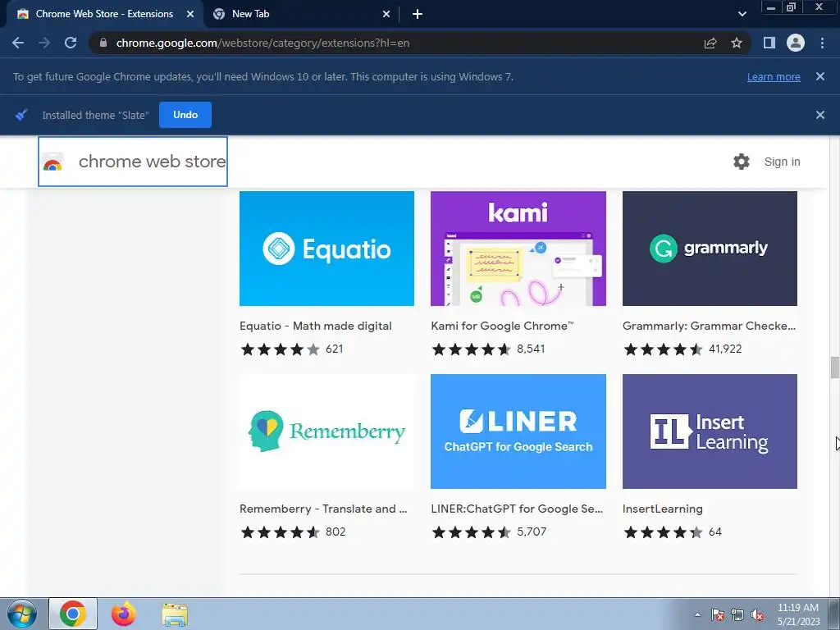Click the Grammarly: Grammar Checker title
Screen dimensions: 840x630
pos(710,326)
